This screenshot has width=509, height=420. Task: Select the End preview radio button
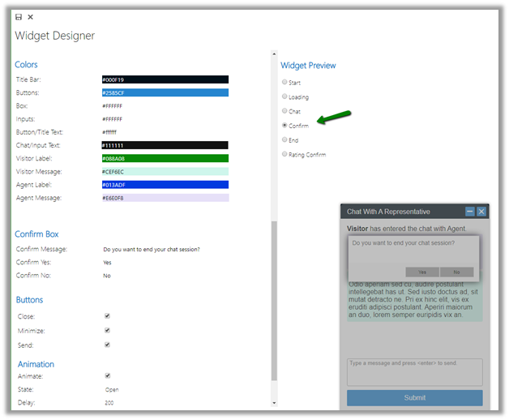tap(284, 139)
